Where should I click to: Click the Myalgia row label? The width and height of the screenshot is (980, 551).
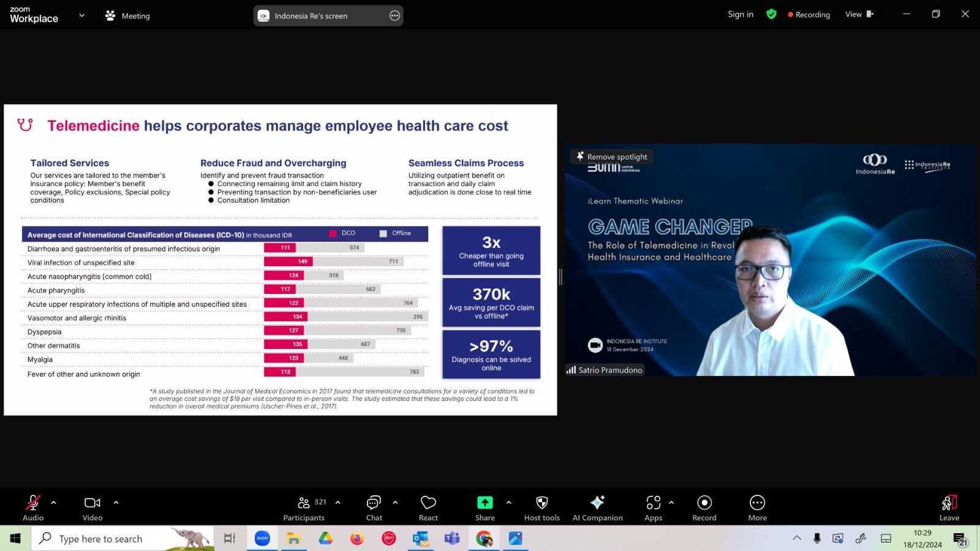pyautogui.click(x=40, y=359)
